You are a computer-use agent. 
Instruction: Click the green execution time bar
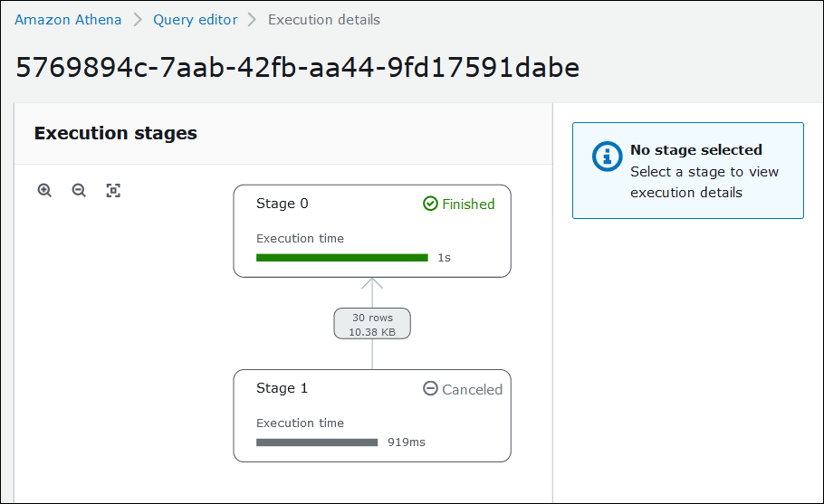pos(341,258)
